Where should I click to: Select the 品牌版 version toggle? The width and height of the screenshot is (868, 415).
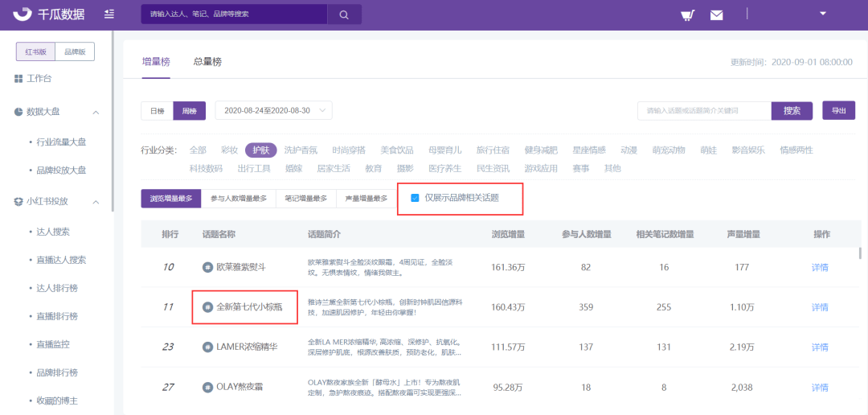(76, 51)
